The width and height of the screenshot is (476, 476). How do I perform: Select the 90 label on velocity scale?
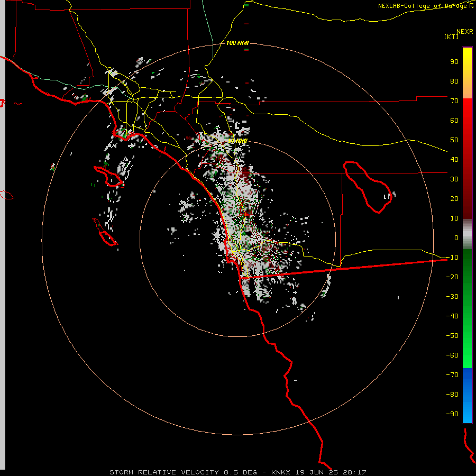click(454, 62)
